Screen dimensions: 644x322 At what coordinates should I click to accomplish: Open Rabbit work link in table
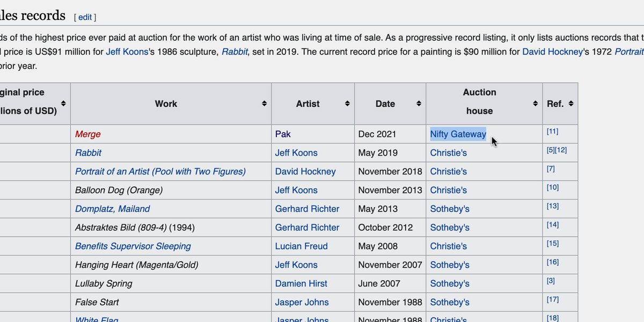pos(88,153)
